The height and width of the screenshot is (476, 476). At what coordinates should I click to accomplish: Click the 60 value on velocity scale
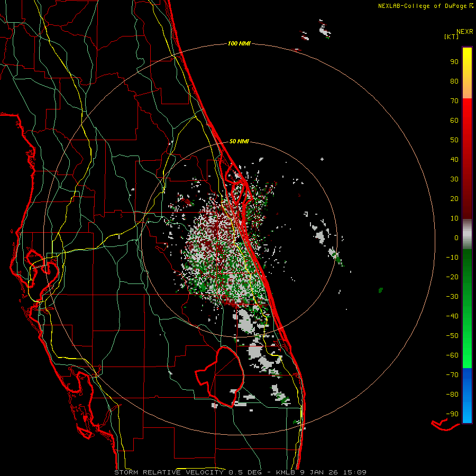point(454,121)
